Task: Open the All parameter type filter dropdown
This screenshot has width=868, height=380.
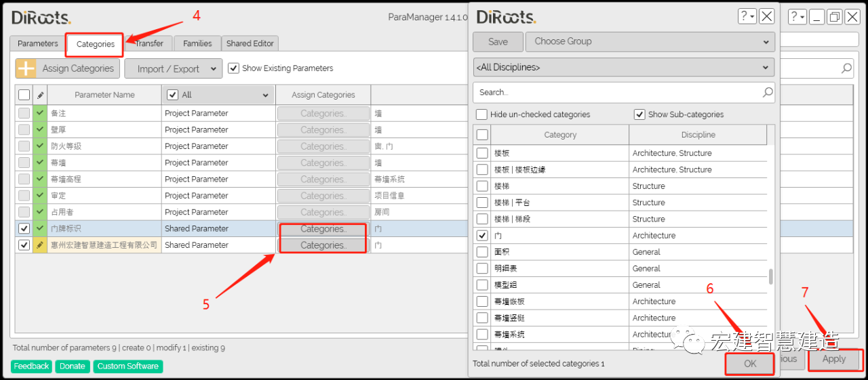Action: coord(218,95)
